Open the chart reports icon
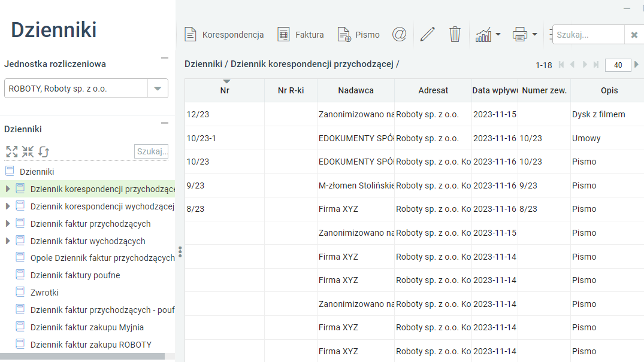644x362 pixels. click(x=483, y=35)
